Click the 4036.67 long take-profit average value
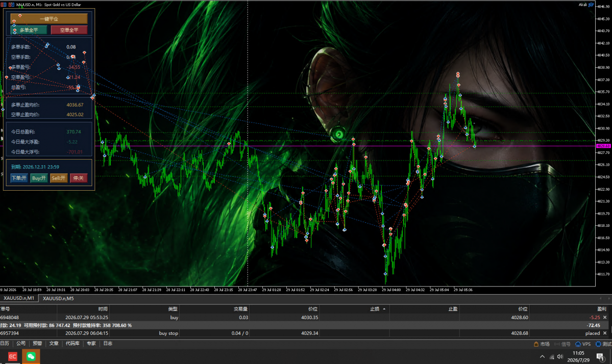The height and width of the screenshot is (364, 612). (x=75, y=105)
